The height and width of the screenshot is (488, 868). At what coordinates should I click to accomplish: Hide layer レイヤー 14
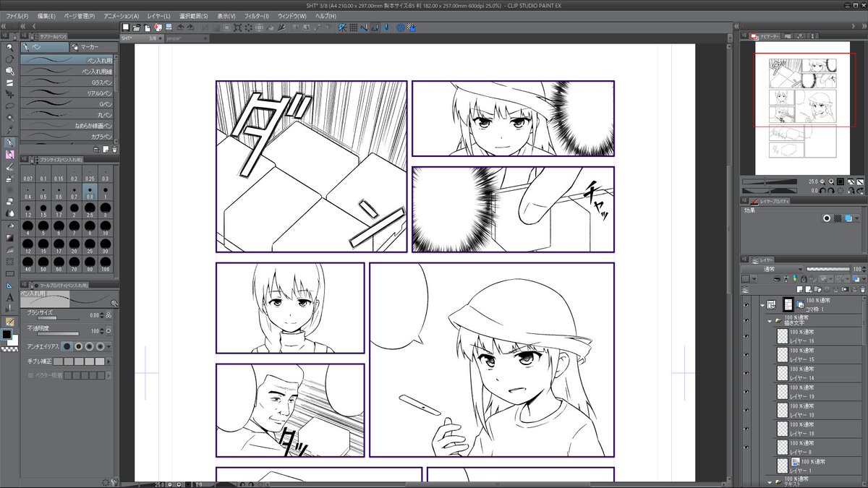pos(746,373)
